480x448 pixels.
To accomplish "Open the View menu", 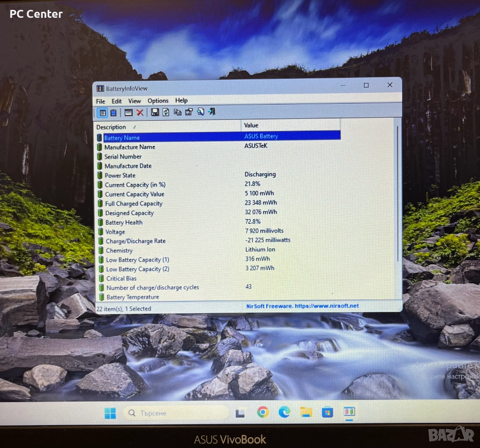I will point(135,101).
